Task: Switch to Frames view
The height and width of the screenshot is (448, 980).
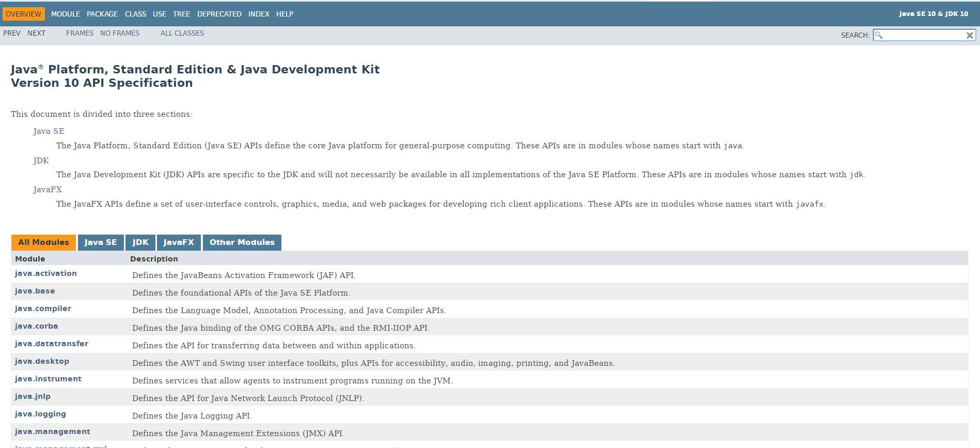Action: [x=80, y=33]
